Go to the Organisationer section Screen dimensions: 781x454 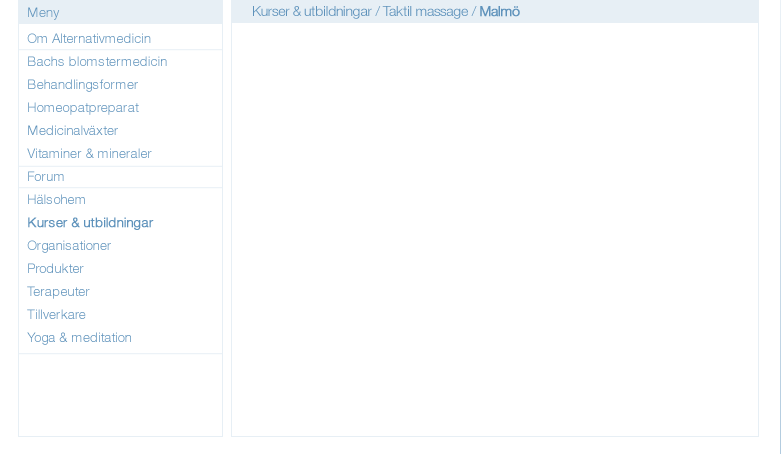[x=69, y=246]
